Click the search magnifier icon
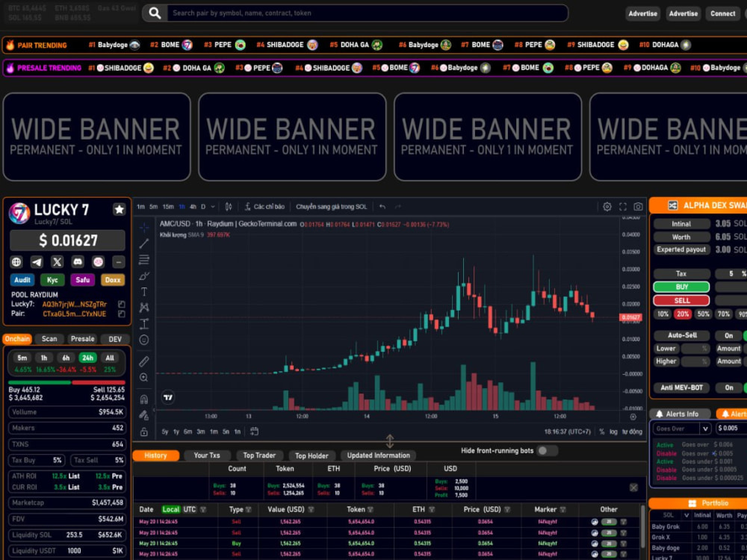This screenshot has width=747, height=560. click(155, 13)
